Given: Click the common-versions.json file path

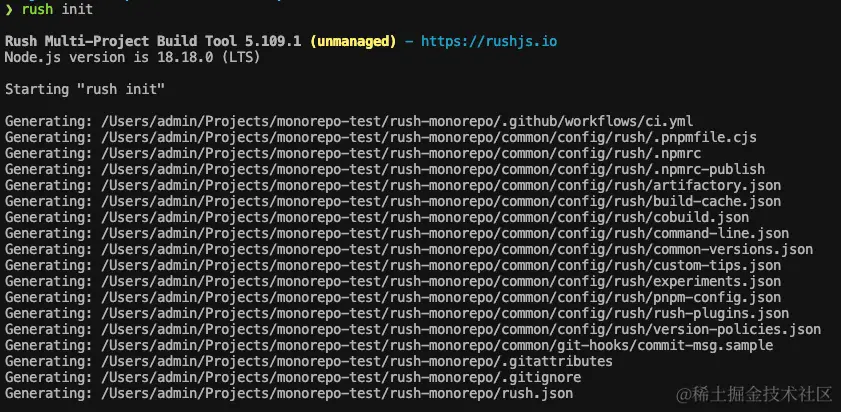Looking at the screenshot, I should (x=457, y=249).
